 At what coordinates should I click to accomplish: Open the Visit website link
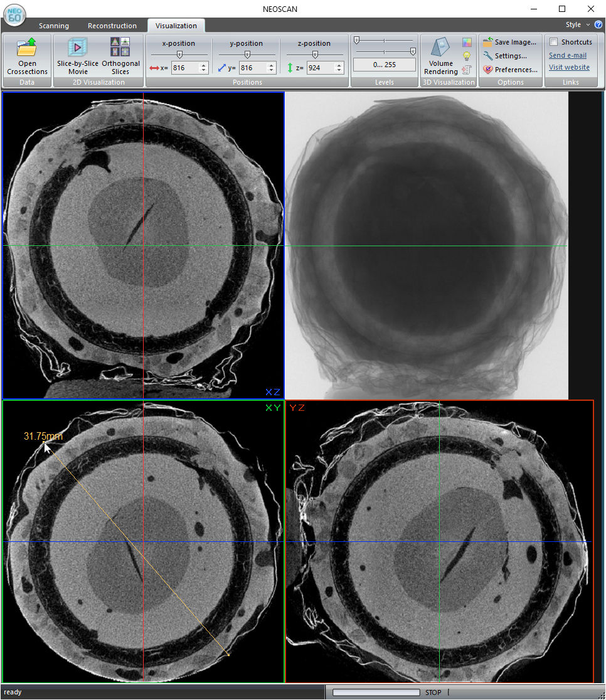click(x=569, y=67)
